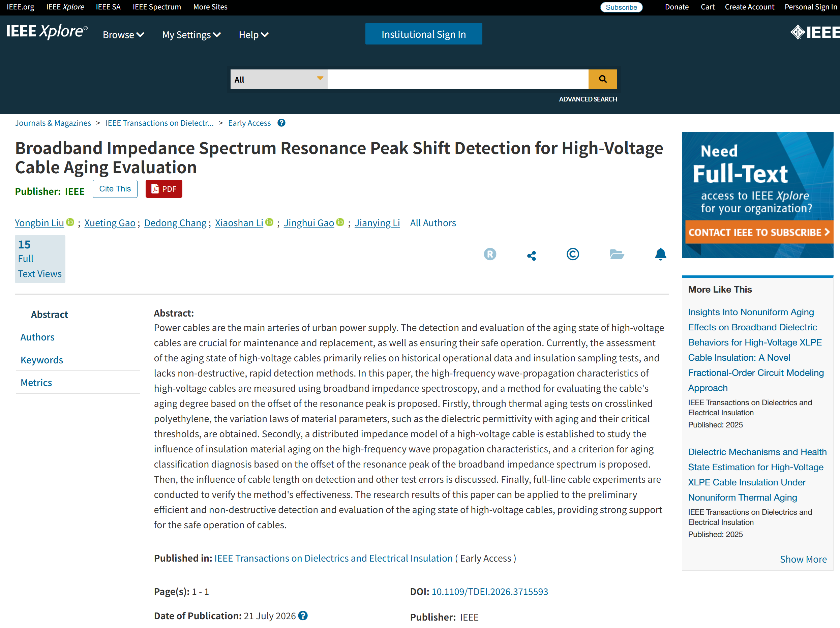The height and width of the screenshot is (628, 840).
Task: Click the Cite This button
Action: 115,189
